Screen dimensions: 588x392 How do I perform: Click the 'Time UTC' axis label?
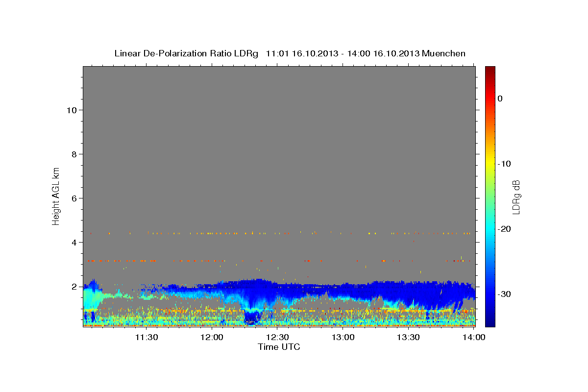pyautogui.click(x=279, y=347)
